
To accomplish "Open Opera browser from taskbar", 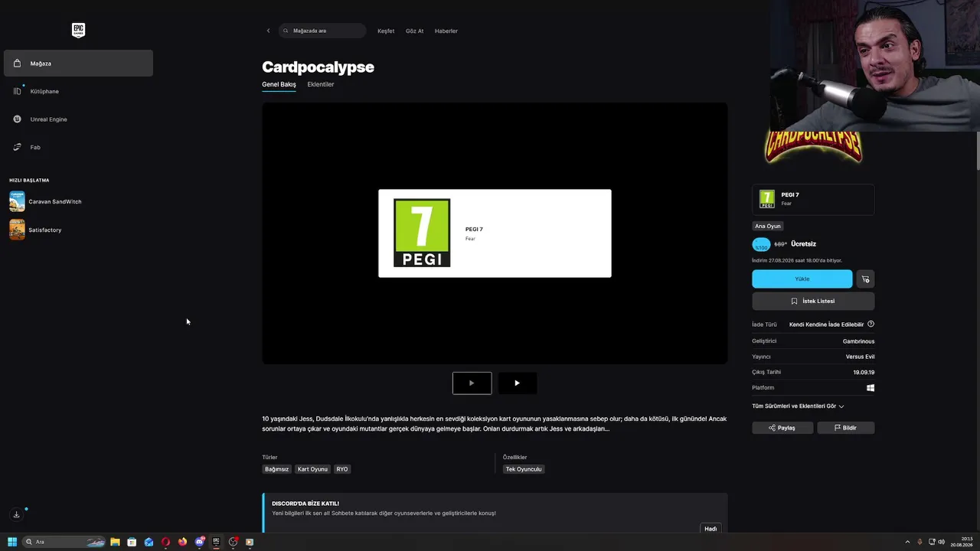I will pyautogui.click(x=165, y=542).
